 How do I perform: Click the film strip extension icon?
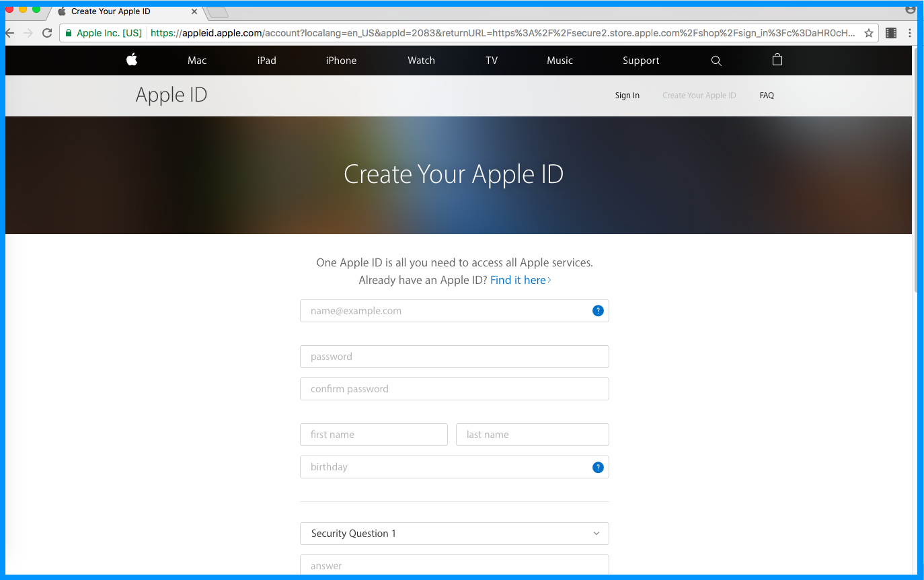(891, 33)
